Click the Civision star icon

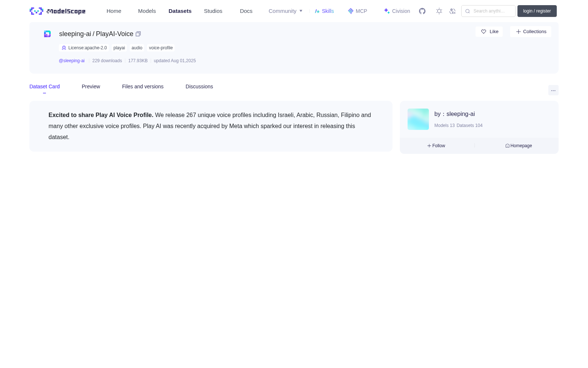387,11
